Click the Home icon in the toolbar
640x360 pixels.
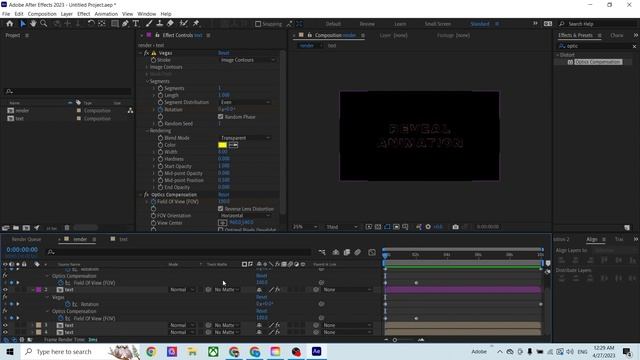9,24
